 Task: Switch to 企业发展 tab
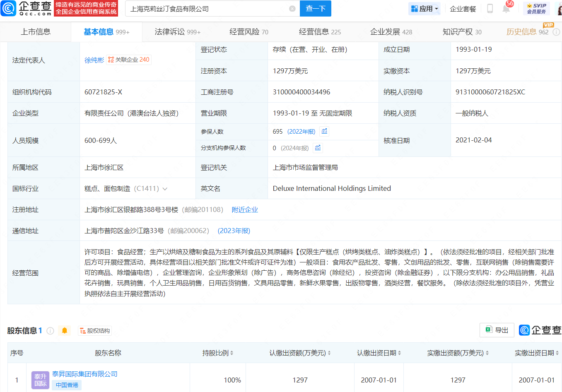(x=391, y=32)
